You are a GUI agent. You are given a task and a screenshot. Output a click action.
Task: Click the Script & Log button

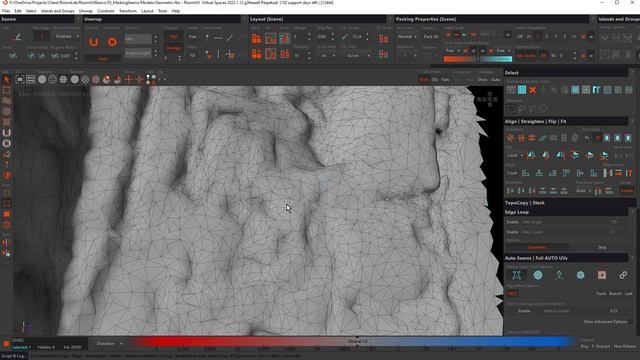coord(14,356)
